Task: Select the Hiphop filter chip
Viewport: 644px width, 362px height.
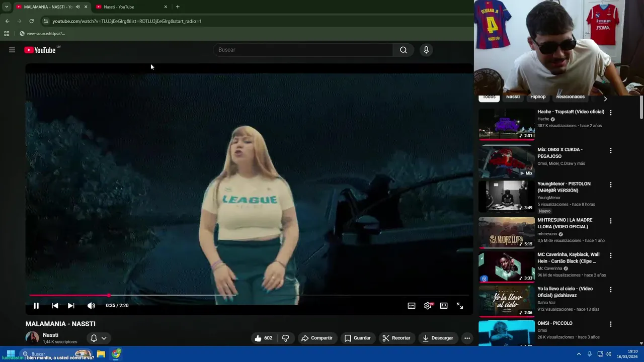Action: [x=538, y=97]
